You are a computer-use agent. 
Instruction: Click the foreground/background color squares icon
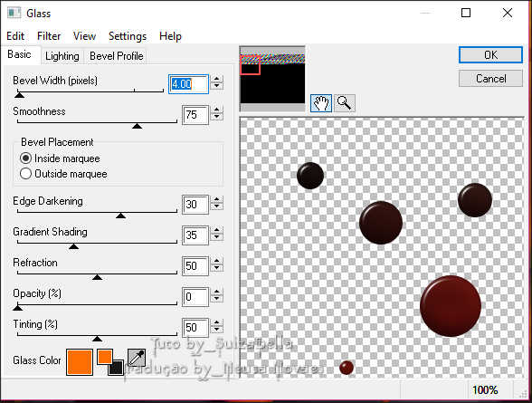click(x=110, y=362)
